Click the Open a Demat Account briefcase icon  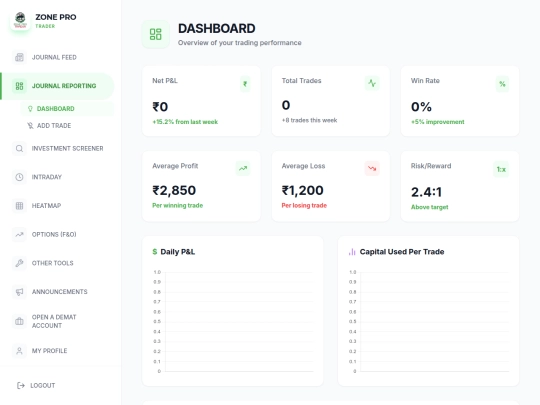pyautogui.click(x=19, y=321)
